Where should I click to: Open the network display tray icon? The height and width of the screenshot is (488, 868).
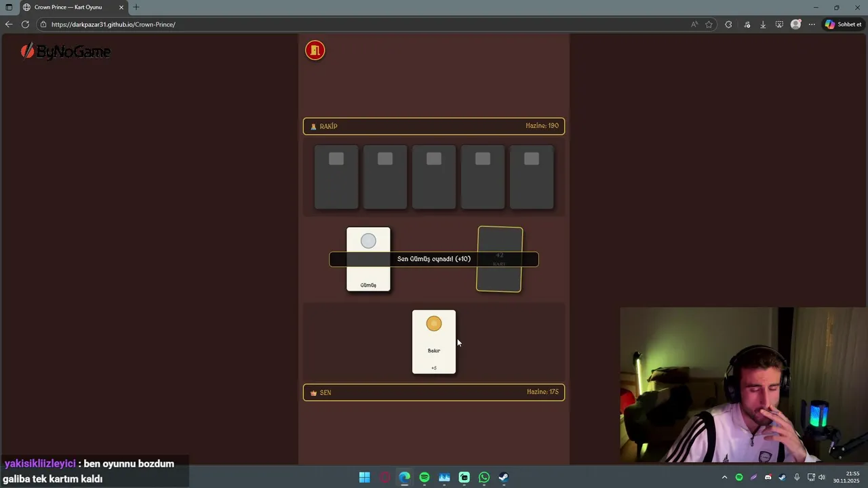click(811, 477)
